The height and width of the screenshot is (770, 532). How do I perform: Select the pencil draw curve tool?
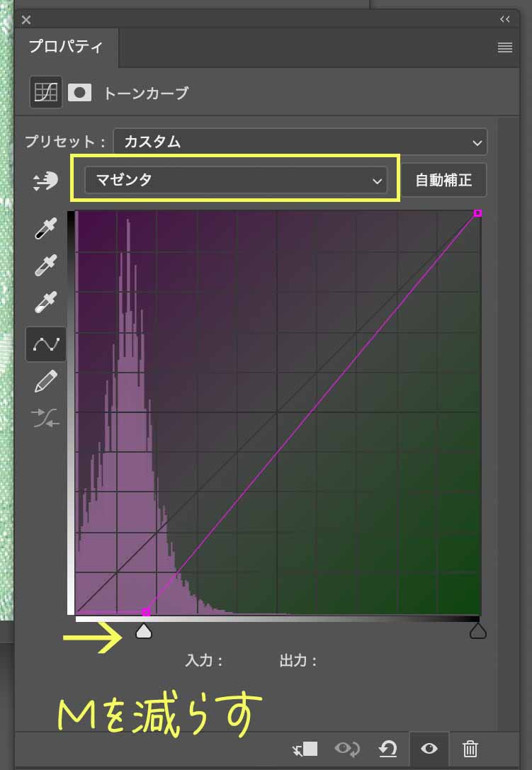[46, 383]
